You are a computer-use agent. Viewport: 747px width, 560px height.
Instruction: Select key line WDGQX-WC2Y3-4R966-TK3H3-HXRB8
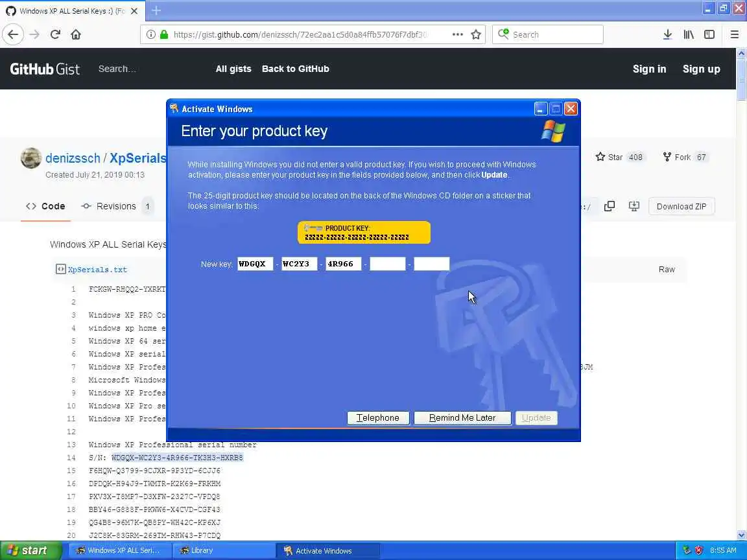click(x=177, y=458)
